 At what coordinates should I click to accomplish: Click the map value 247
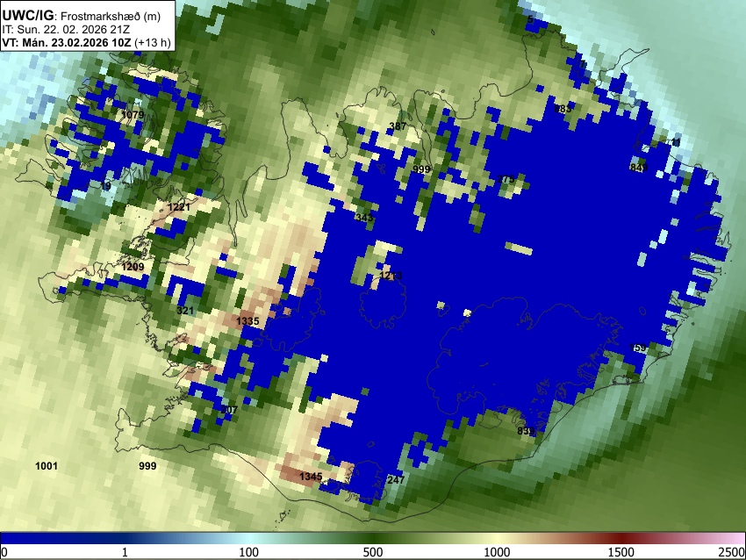[x=396, y=479]
